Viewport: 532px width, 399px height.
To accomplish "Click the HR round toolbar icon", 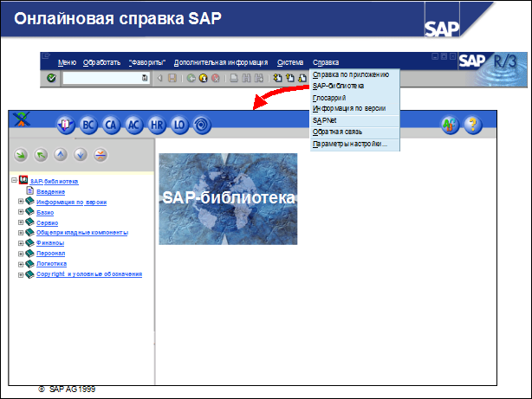I will click(156, 125).
